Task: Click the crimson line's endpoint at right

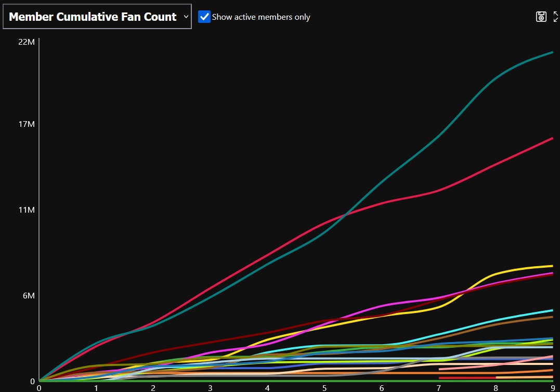Action: coord(552,138)
